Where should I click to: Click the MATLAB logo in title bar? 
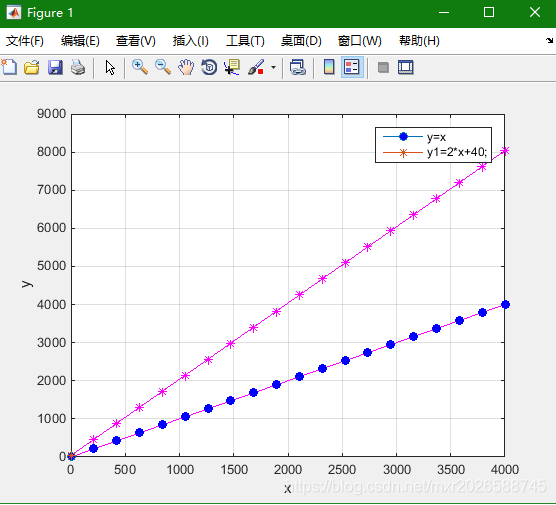coord(14,13)
